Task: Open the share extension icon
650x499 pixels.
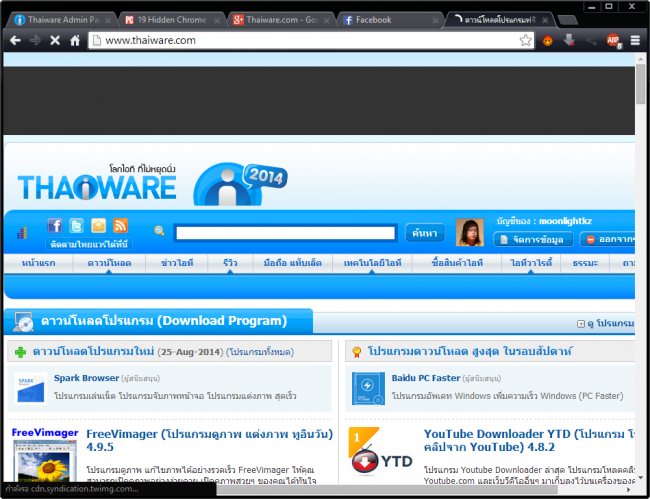Action: tap(592, 41)
